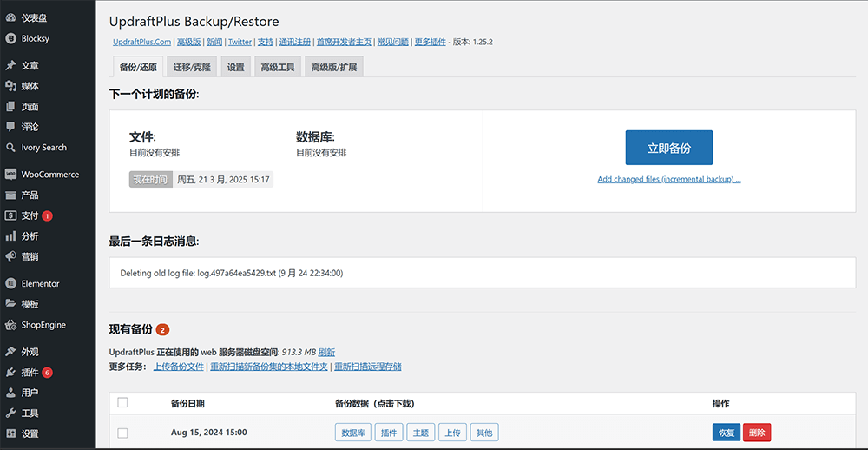Click the 备份日期 column header
868x450 pixels.
187,403
